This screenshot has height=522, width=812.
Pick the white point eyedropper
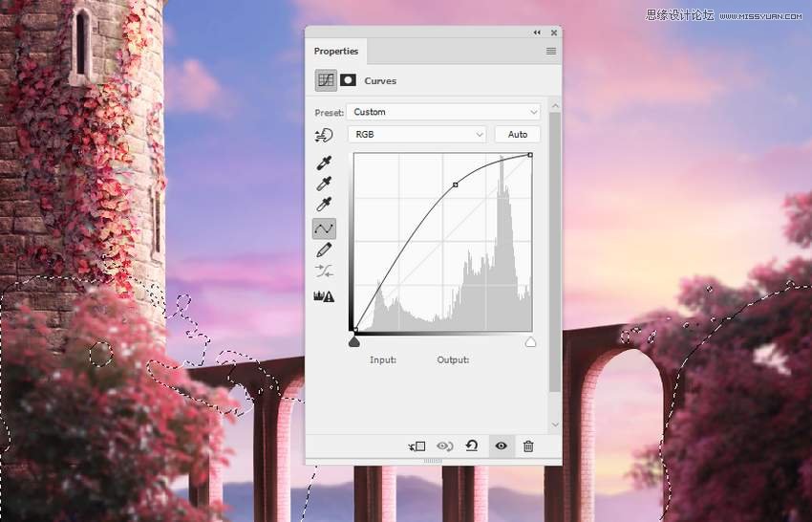pos(324,205)
